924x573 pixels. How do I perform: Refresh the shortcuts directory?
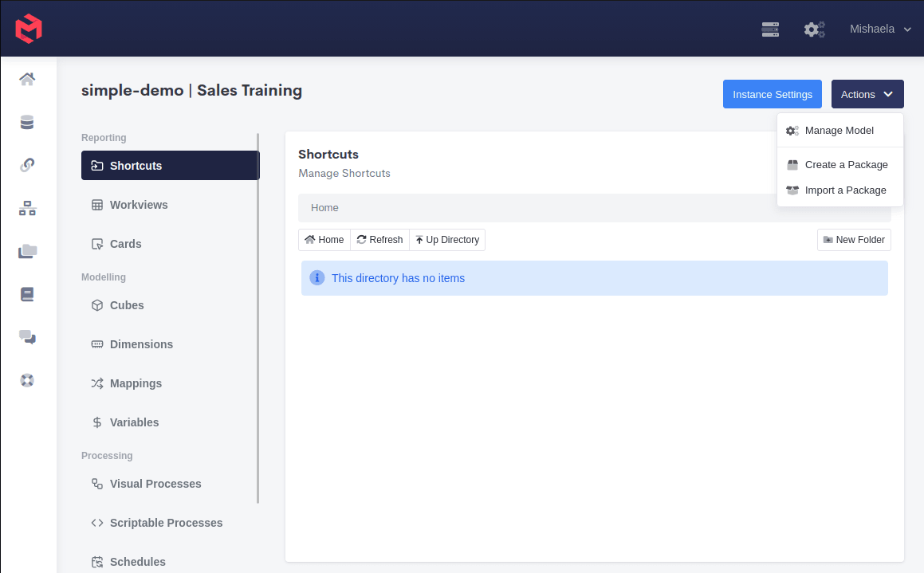pos(380,240)
